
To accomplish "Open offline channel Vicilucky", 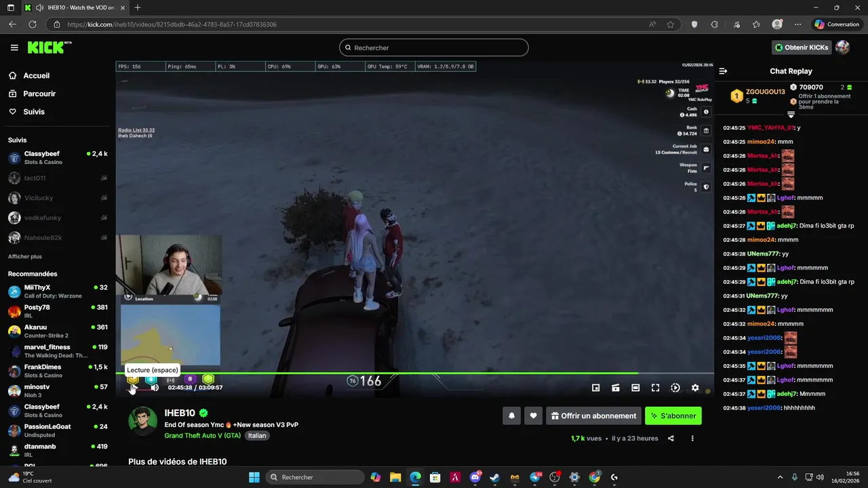I will point(58,198).
